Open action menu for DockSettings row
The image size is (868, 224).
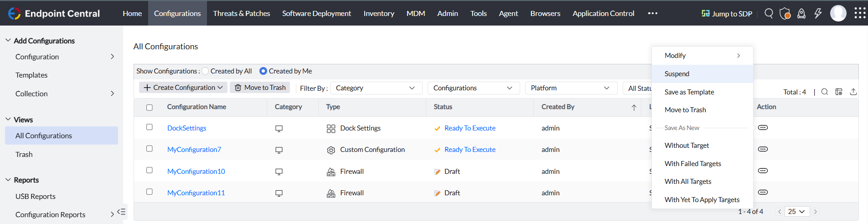click(763, 128)
